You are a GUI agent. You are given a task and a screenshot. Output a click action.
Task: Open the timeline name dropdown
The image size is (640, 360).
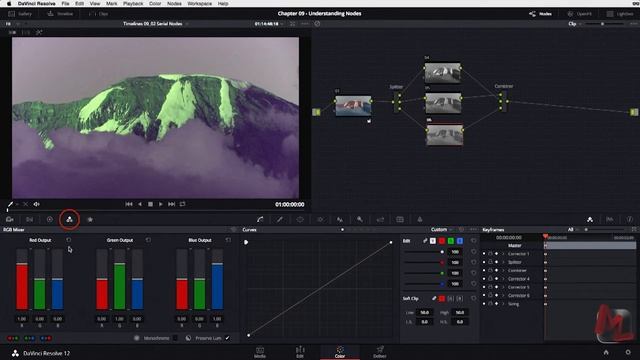pos(155,24)
